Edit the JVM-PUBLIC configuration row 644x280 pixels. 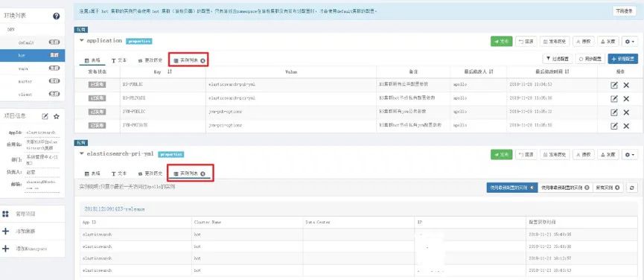tap(614, 112)
